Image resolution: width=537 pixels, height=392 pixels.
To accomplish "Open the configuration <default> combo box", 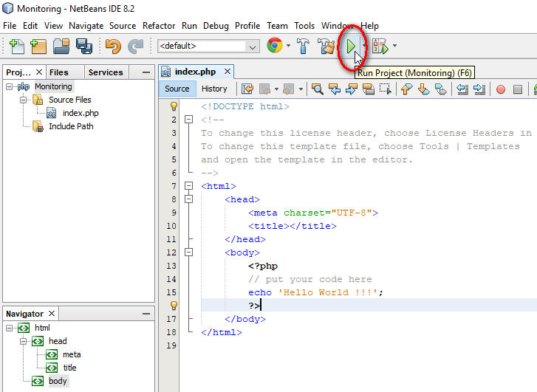I will 208,46.
